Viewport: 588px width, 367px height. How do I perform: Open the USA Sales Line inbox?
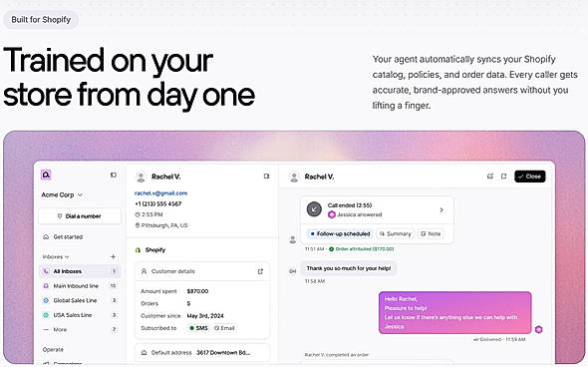[x=80, y=315]
